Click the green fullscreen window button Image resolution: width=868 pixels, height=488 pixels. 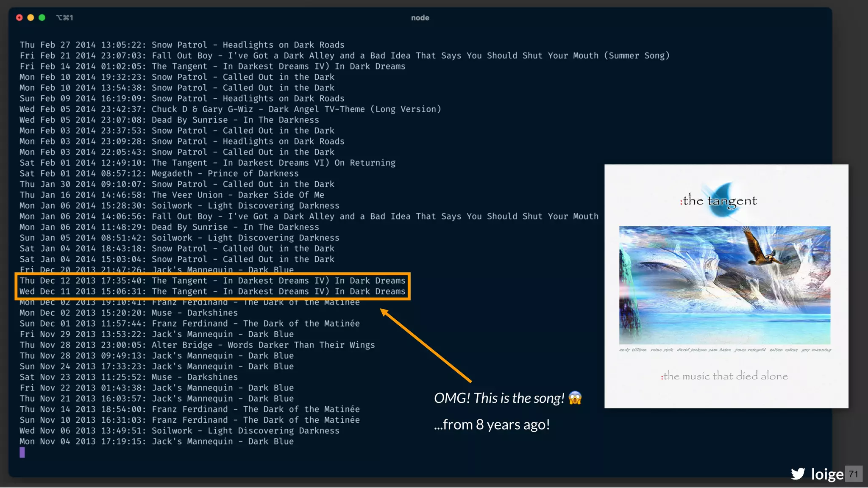coord(42,17)
